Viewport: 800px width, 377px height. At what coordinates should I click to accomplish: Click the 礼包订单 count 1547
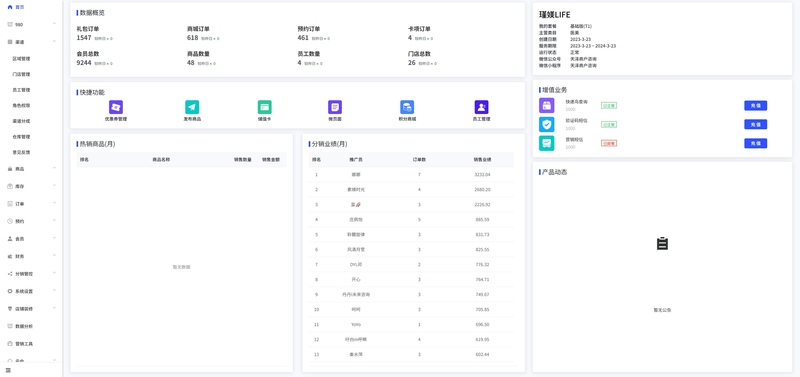pyautogui.click(x=84, y=38)
